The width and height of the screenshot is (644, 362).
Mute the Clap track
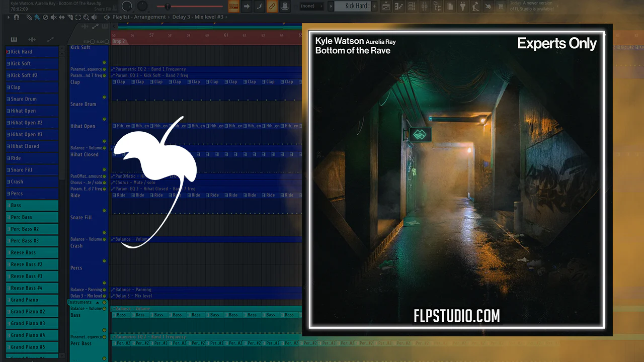pyautogui.click(x=104, y=98)
